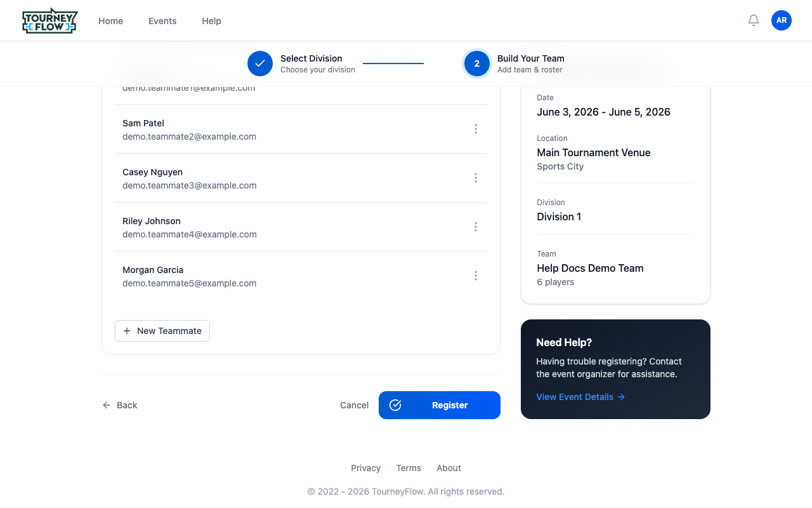
Task: Click the date June 3, 2026 - June 5, 2026
Action: (604, 112)
